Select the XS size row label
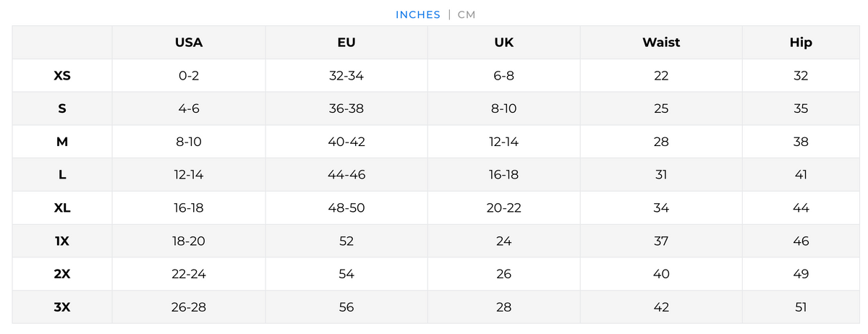 click(x=62, y=76)
